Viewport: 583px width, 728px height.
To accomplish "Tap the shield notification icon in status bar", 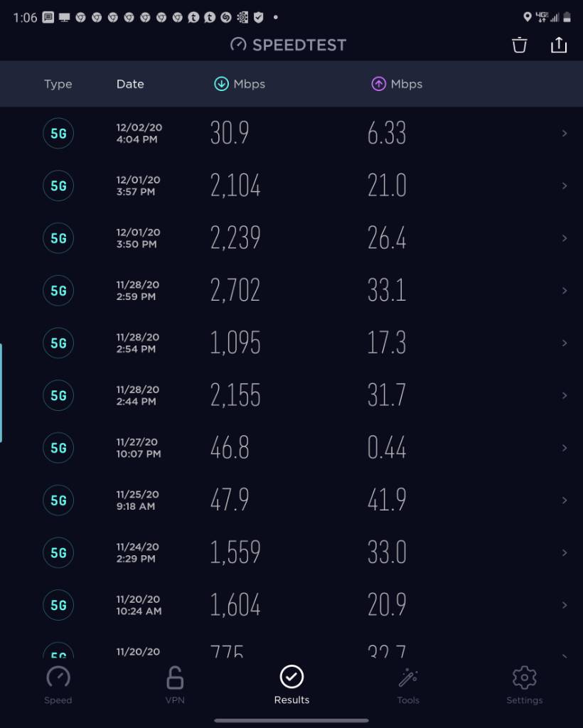I will click(259, 18).
